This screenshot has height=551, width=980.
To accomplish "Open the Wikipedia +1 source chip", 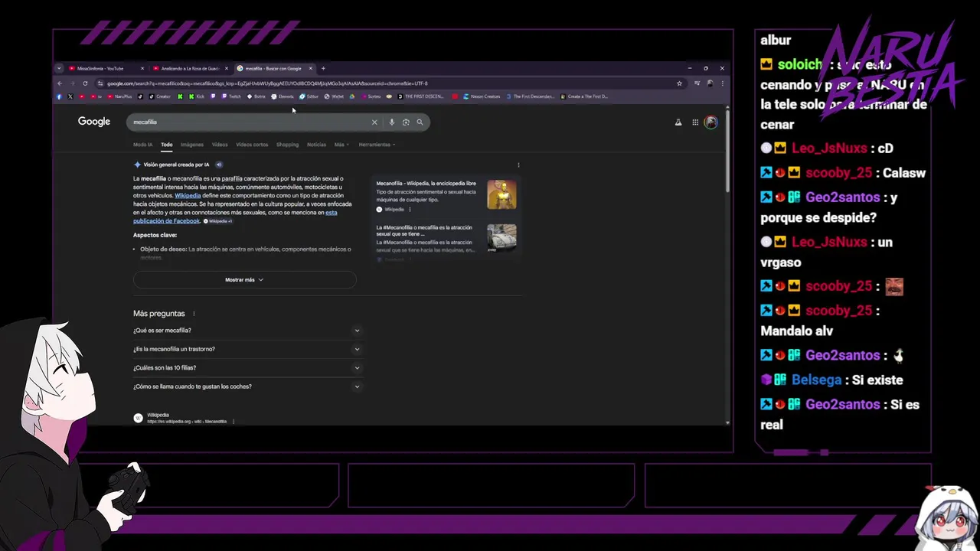I will coord(217,221).
